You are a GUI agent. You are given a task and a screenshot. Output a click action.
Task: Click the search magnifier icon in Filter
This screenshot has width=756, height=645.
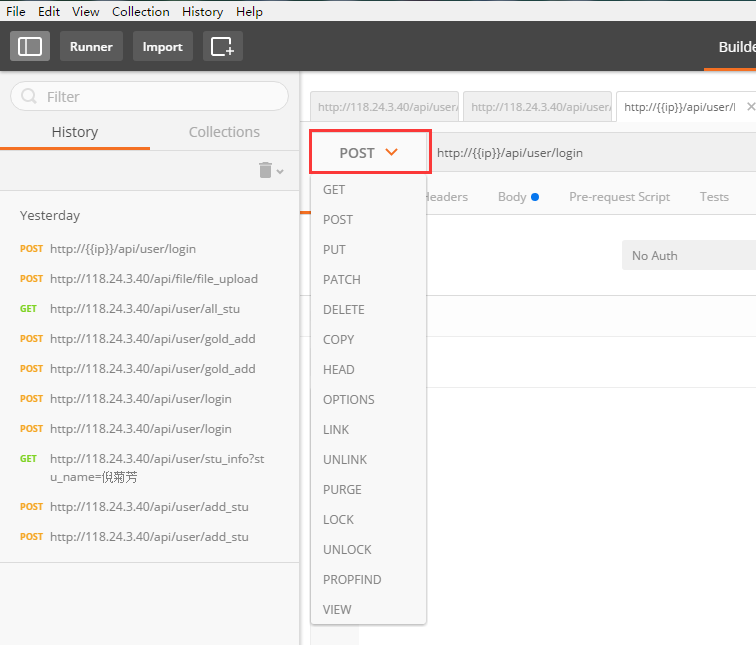pos(29,97)
